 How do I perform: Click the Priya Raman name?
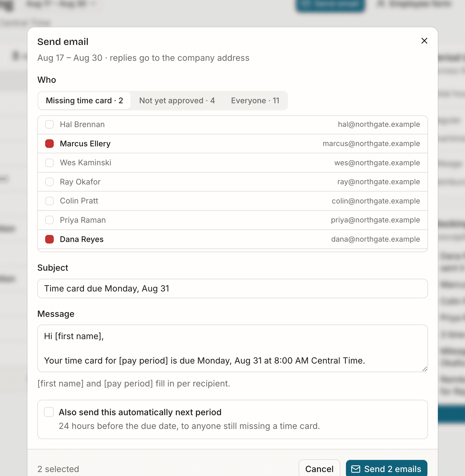pos(83,220)
